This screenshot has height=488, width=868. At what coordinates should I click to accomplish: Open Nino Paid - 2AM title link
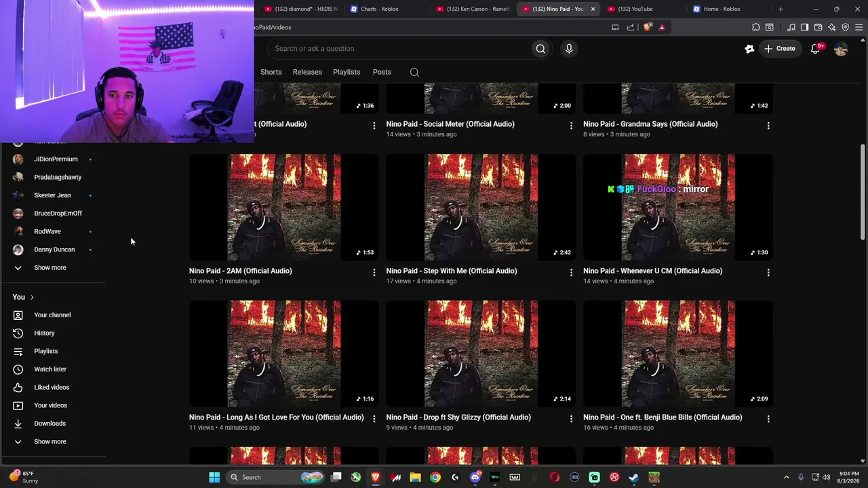click(x=241, y=271)
